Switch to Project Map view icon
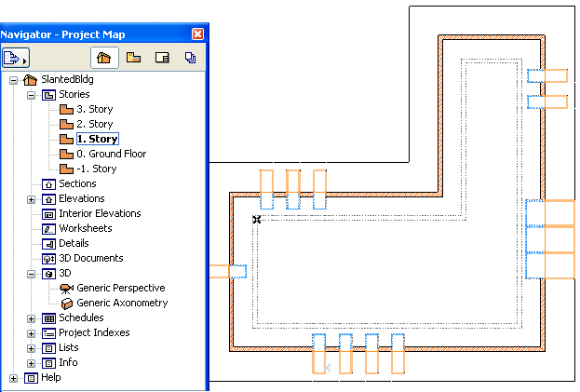Image resolution: width=580 pixels, height=392 pixels. click(x=104, y=58)
